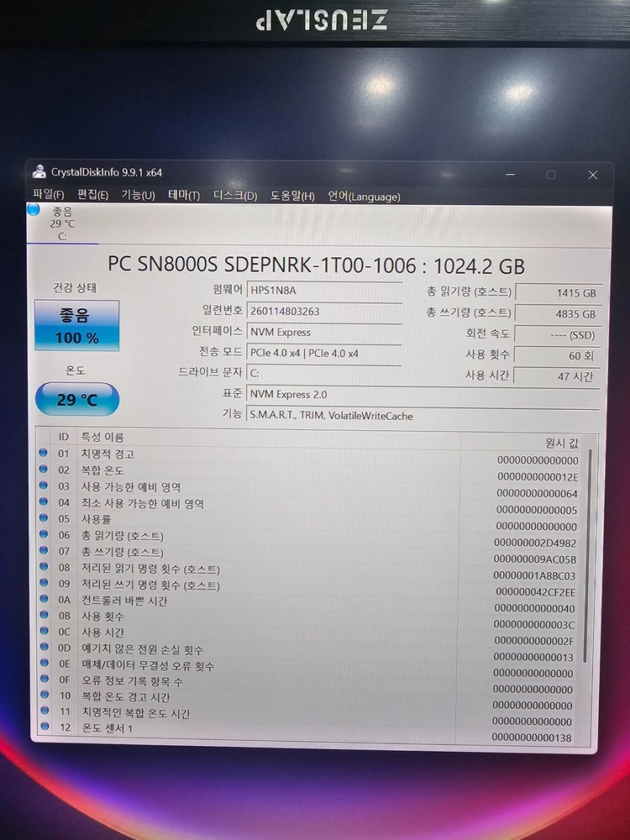The height and width of the screenshot is (840, 630).
Task: Click the status dot for 10 복합 온도 경고 시간
Action: [45, 695]
